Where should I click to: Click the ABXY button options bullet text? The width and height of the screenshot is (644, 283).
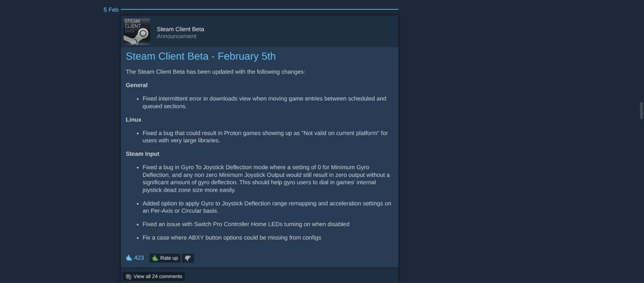(231, 238)
